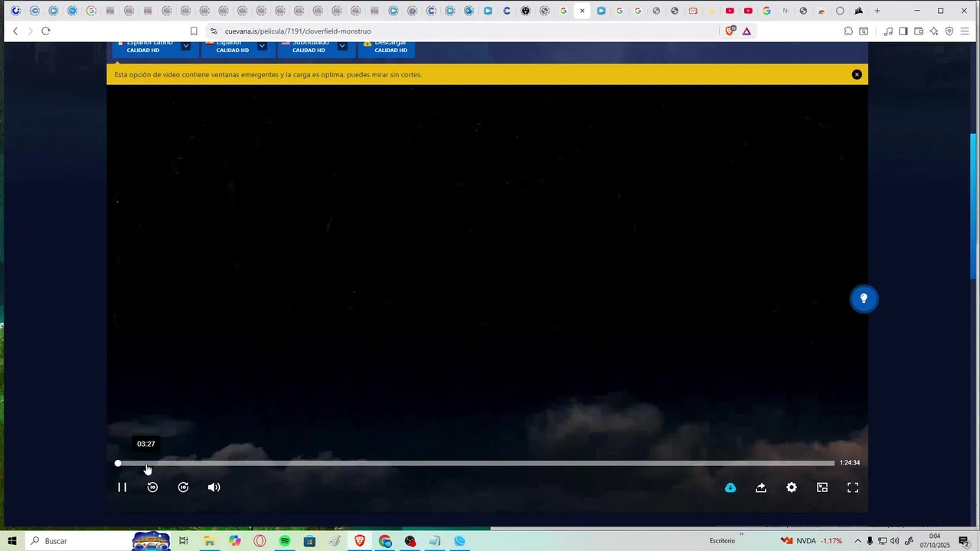Viewport: 980px width, 551px height.
Task: Click the Escritorio desktop toolbar
Action: click(x=722, y=541)
